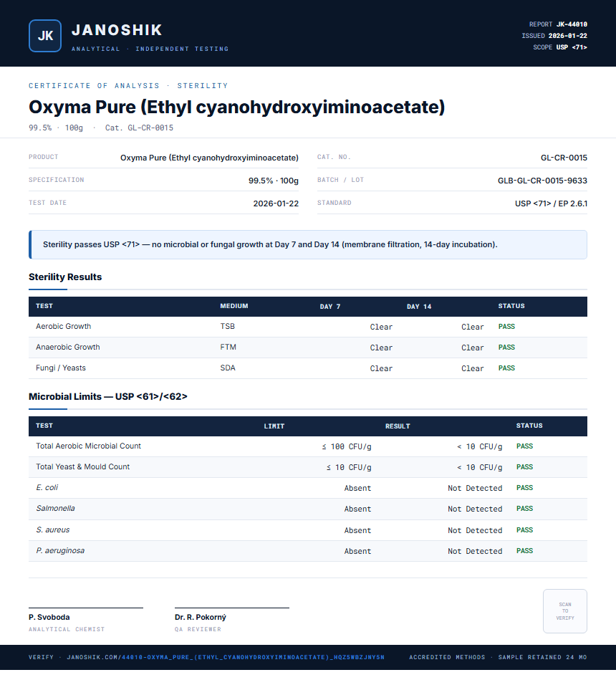
Task: Click the Microbial Limits section heading
Action: [x=107, y=396]
